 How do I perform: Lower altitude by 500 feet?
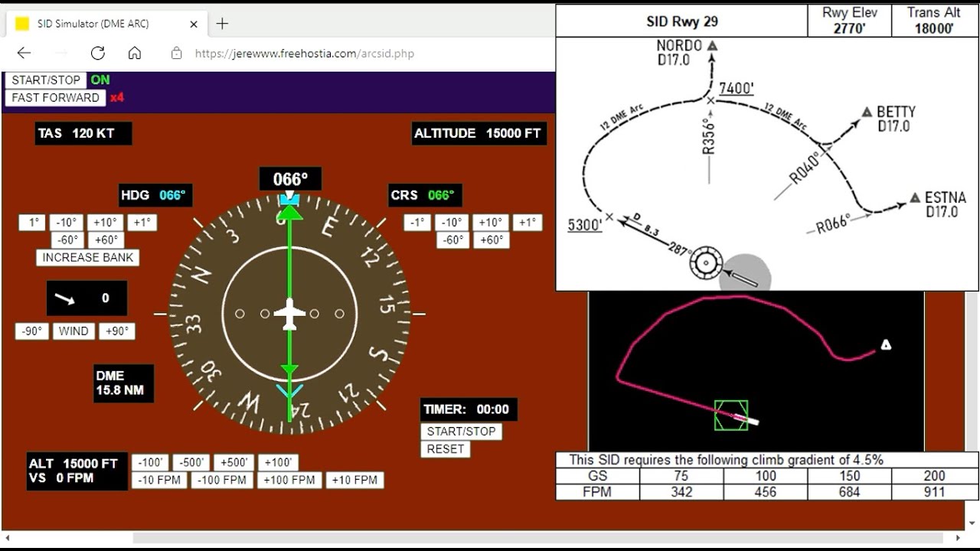191,463
